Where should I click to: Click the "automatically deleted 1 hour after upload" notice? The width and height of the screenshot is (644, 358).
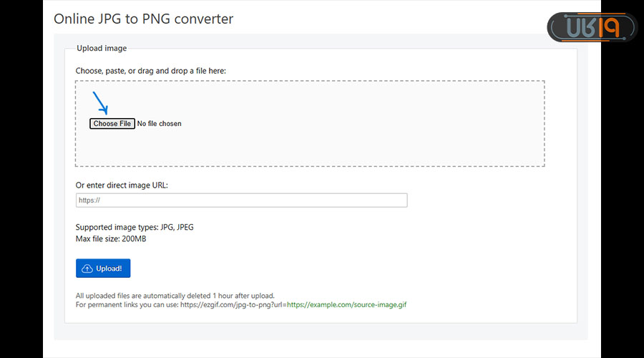(x=175, y=296)
